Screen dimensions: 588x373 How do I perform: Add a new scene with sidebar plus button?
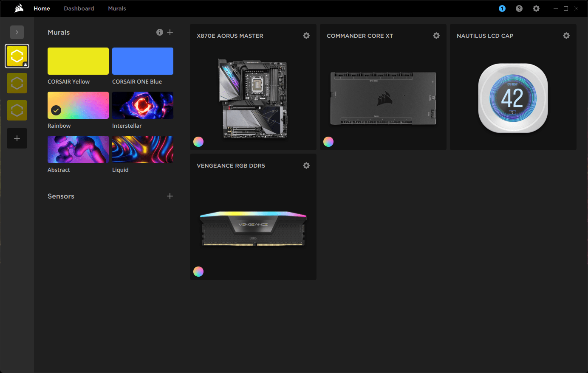(17, 138)
